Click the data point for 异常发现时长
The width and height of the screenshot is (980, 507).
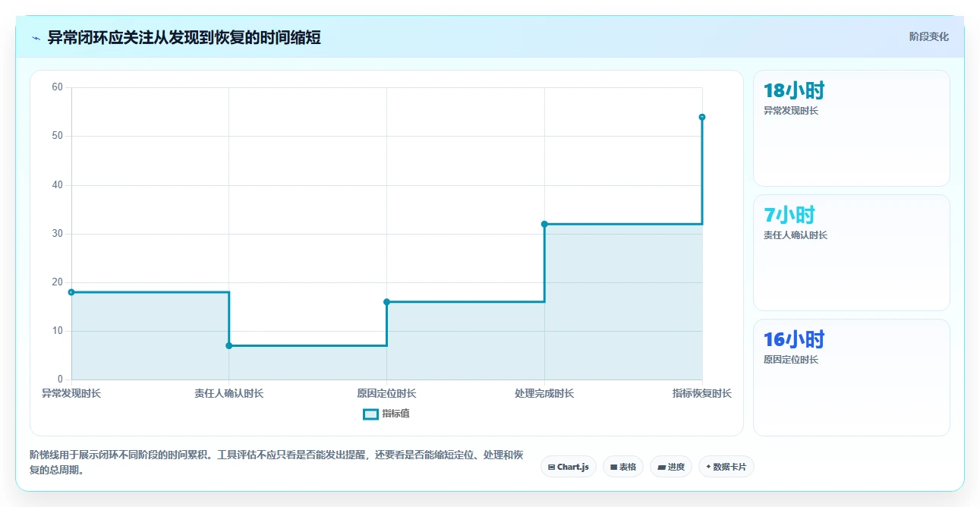tap(71, 292)
